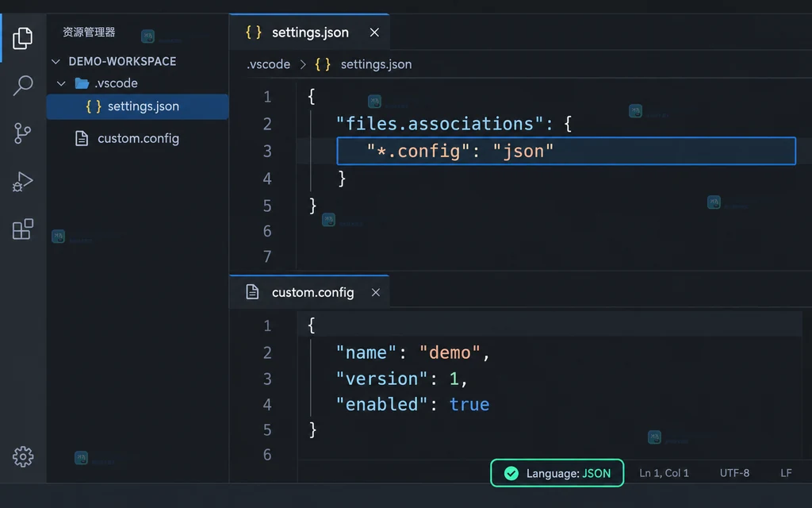Image resolution: width=812 pixels, height=508 pixels.
Task: Close the custom.config tab
Action: click(375, 292)
